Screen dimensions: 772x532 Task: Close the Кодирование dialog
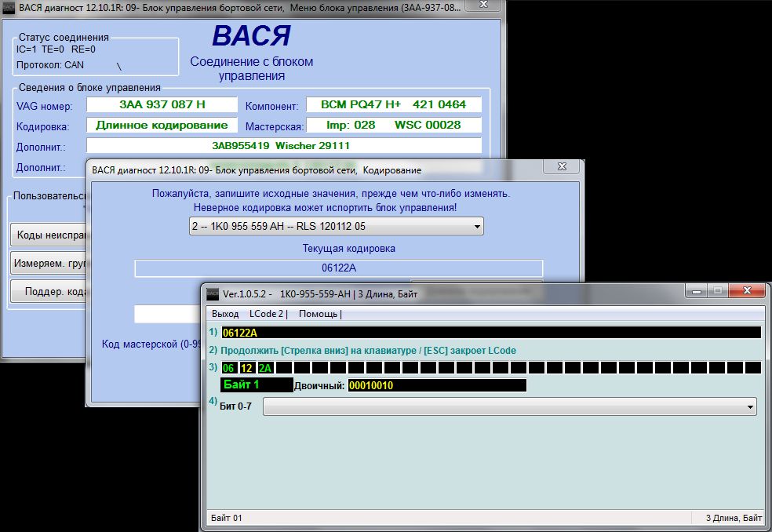pyautogui.click(x=562, y=166)
